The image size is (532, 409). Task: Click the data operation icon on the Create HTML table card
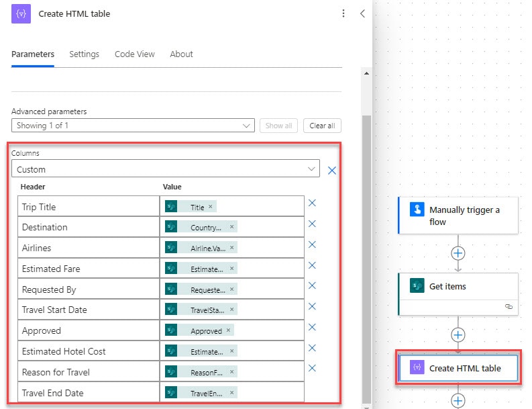(417, 367)
